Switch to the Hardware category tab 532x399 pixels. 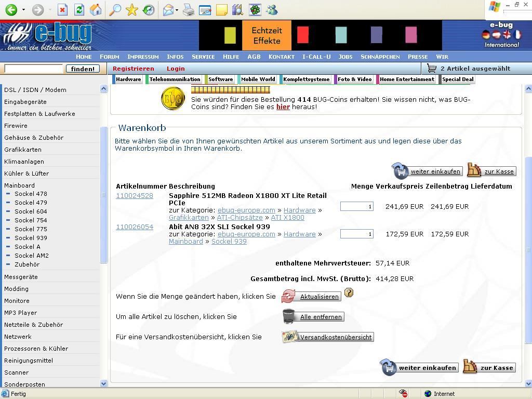pos(128,79)
